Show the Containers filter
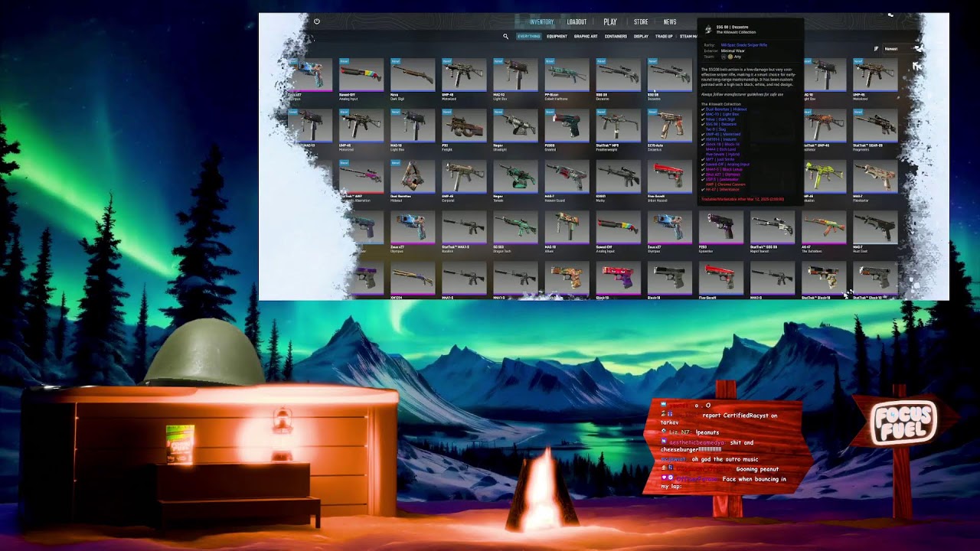 [x=616, y=36]
